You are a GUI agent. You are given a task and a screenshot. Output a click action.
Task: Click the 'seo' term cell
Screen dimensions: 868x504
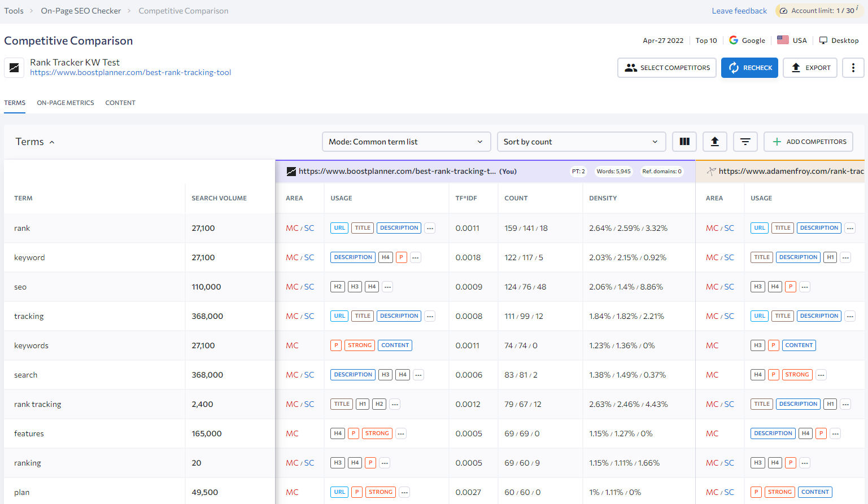tap(20, 287)
